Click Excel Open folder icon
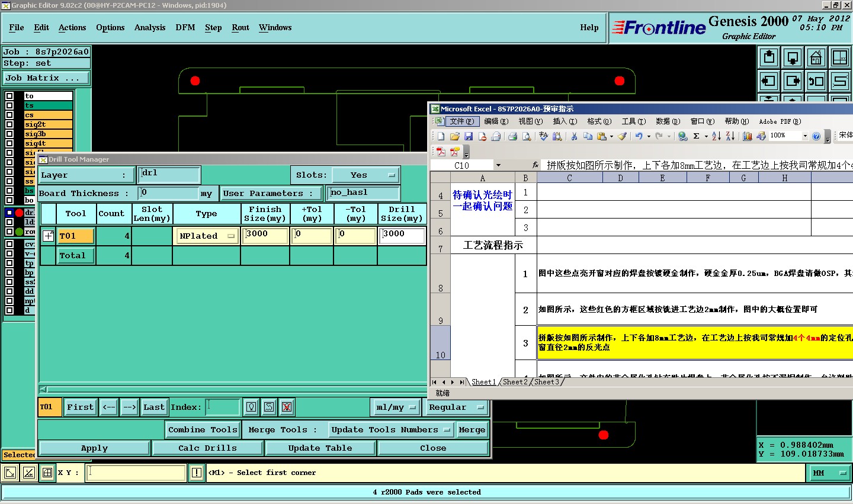 click(x=454, y=136)
